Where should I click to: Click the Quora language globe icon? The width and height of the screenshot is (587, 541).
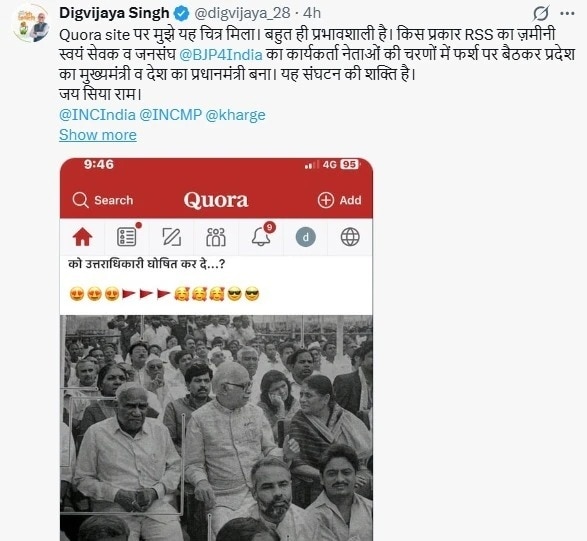coord(350,237)
